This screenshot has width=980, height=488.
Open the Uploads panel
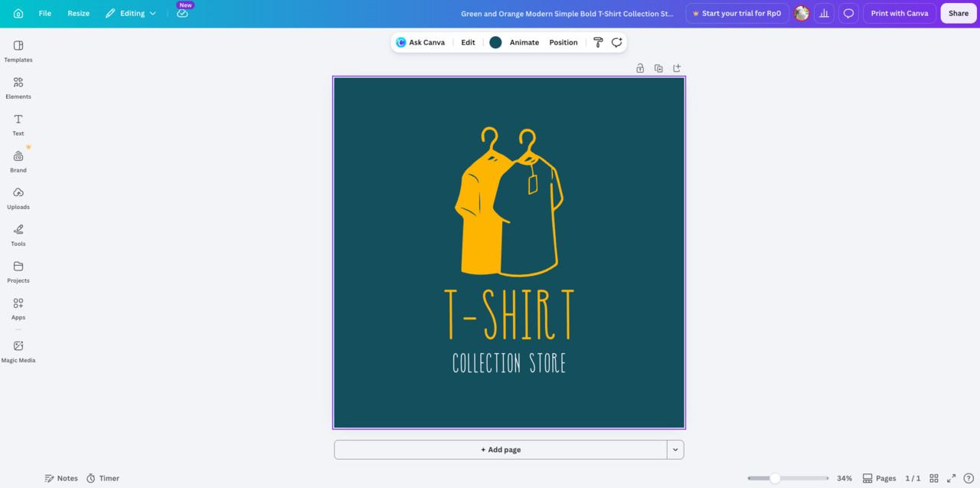[x=18, y=198]
